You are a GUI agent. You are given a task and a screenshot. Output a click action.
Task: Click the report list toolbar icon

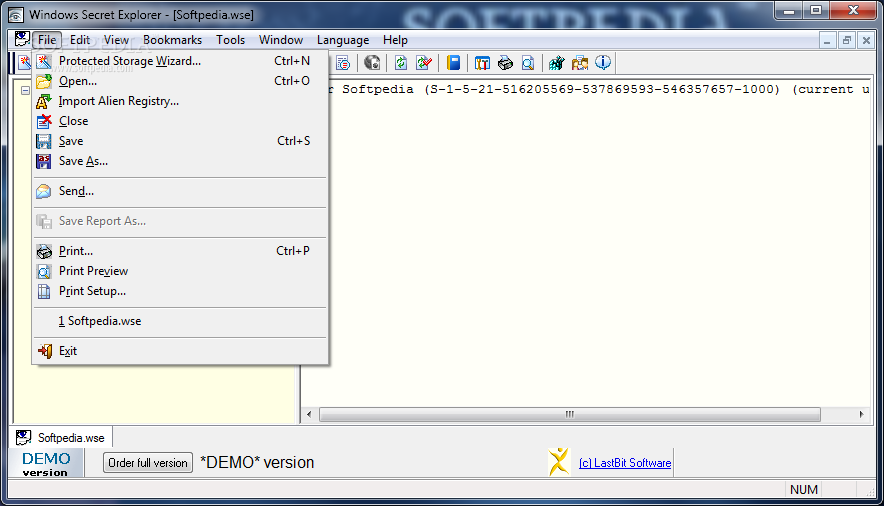coord(343,63)
